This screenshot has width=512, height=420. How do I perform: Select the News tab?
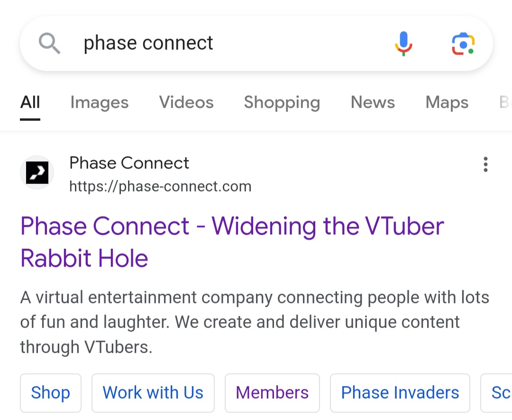coord(373,102)
